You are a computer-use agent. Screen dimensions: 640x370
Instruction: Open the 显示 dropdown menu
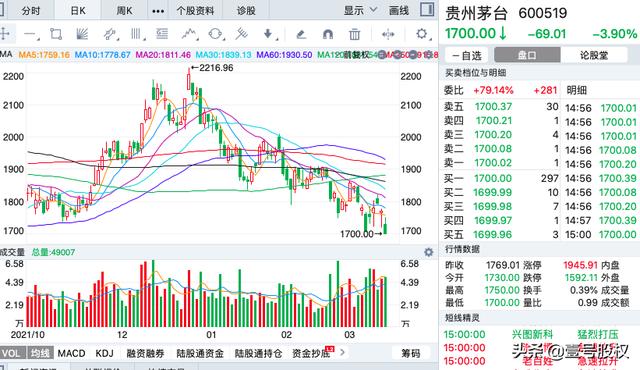coord(360,10)
